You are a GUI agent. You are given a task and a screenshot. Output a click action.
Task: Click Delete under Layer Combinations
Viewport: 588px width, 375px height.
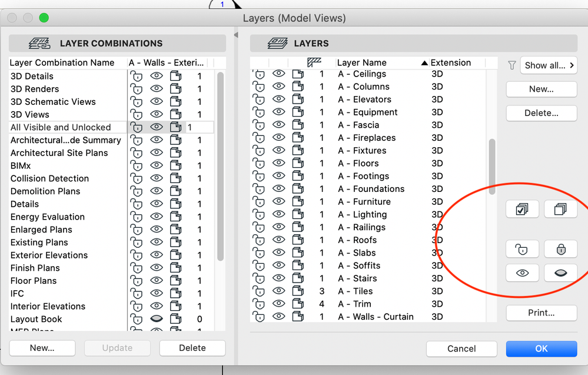pyautogui.click(x=192, y=348)
